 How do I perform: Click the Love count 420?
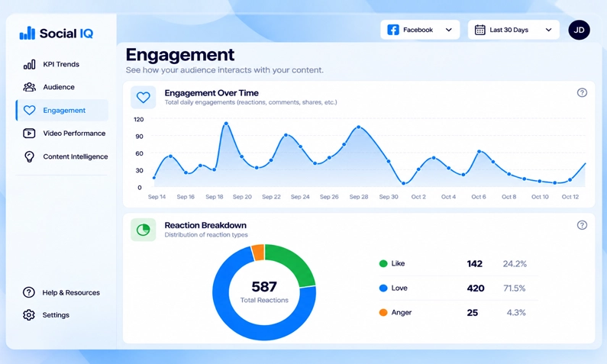click(x=476, y=288)
